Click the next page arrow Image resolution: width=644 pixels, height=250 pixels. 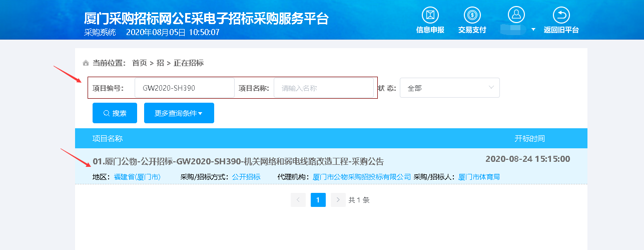point(338,200)
